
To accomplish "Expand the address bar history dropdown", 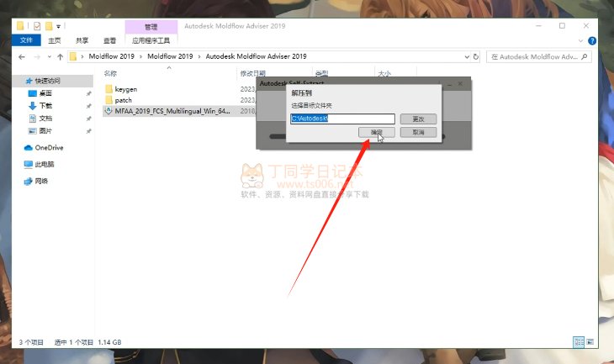I will pyautogui.click(x=467, y=57).
